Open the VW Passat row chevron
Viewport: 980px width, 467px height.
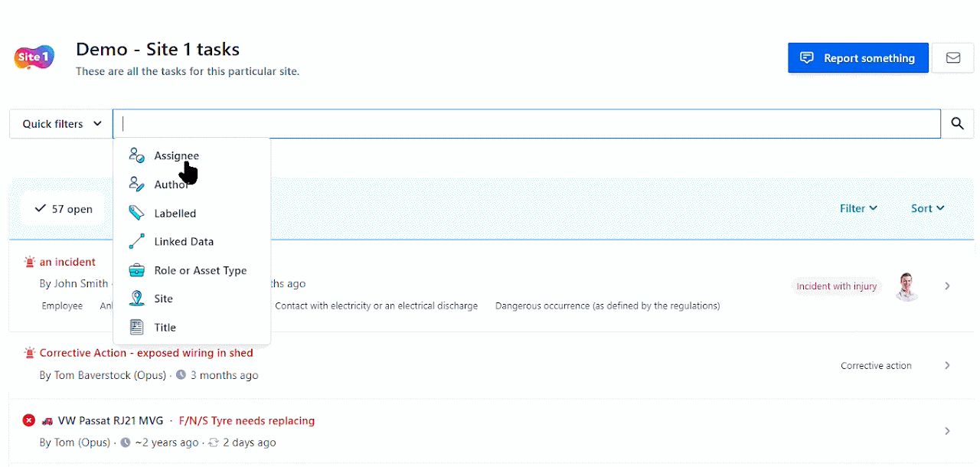click(x=947, y=431)
